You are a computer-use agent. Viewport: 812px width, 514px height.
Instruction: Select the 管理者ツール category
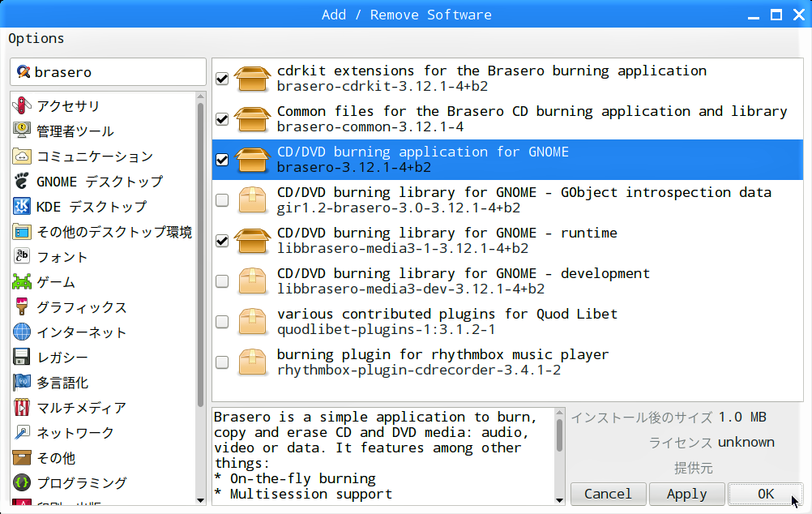75,131
